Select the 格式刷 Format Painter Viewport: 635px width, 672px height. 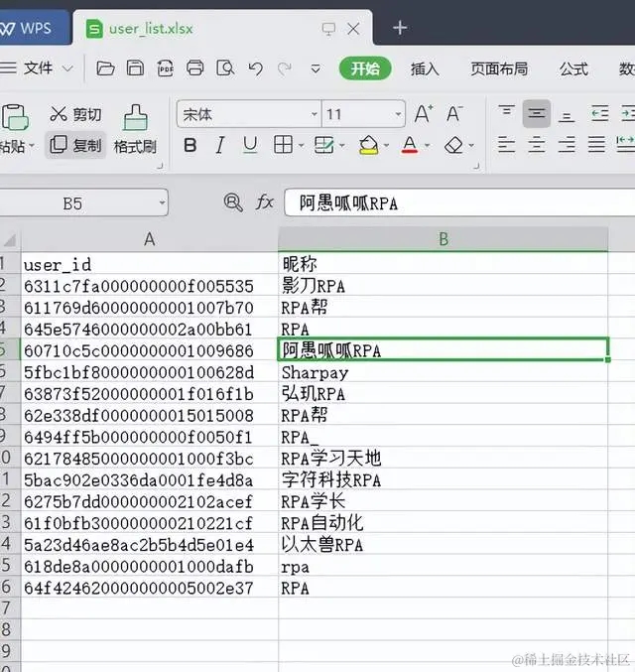[135, 129]
